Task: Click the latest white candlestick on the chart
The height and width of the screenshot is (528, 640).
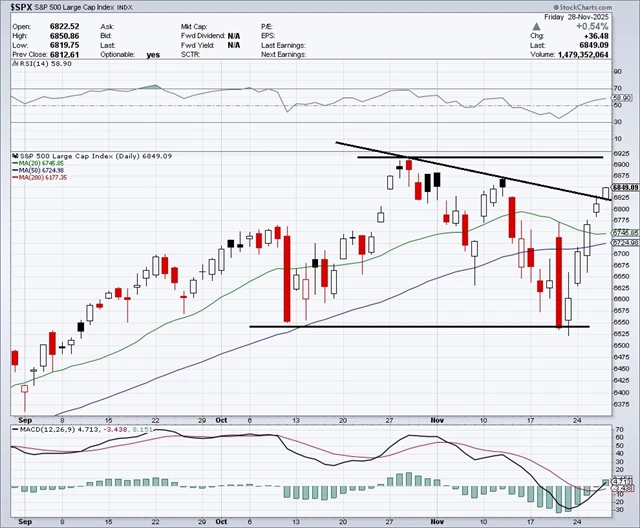Action: click(606, 193)
